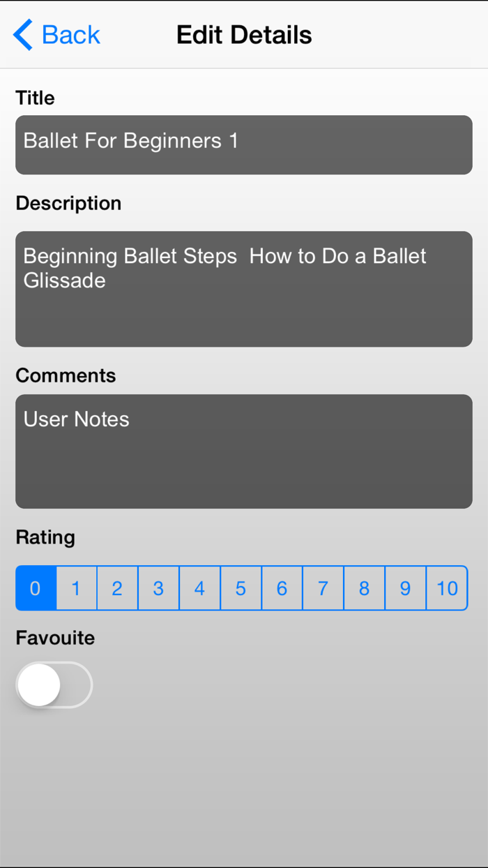This screenshot has height=868, width=488.
Task: Choose rating 6 on the scale
Action: pyautogui.click(x=282, y=588)
